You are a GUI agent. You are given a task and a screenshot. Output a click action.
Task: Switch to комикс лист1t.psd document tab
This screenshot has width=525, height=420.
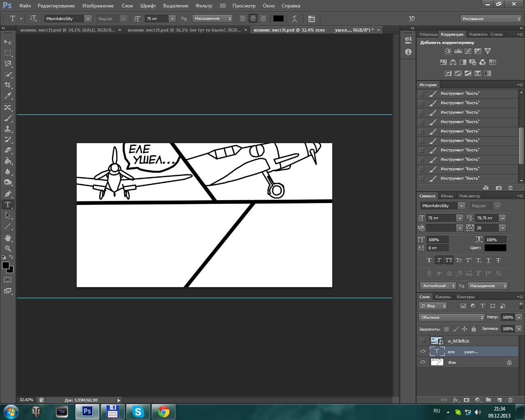[67, 30]
